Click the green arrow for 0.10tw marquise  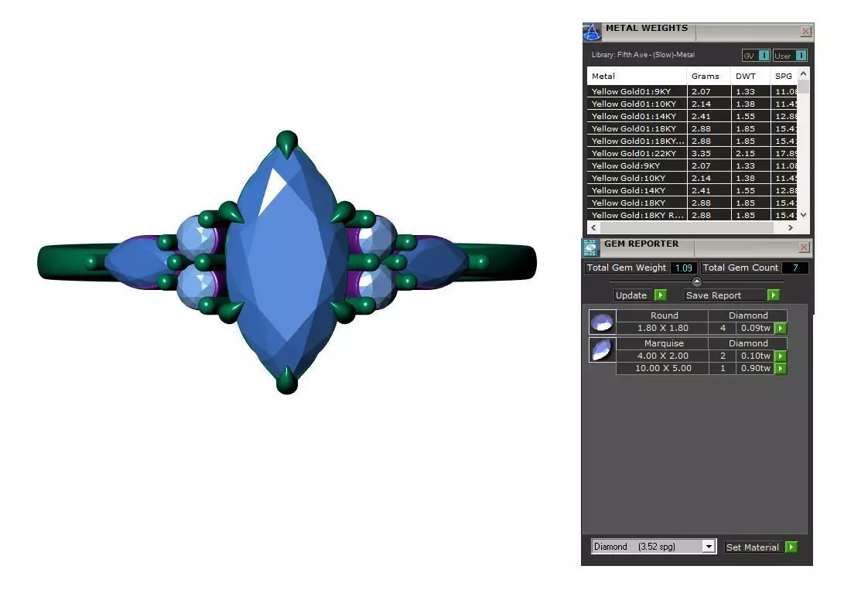(x=781, y=356)
